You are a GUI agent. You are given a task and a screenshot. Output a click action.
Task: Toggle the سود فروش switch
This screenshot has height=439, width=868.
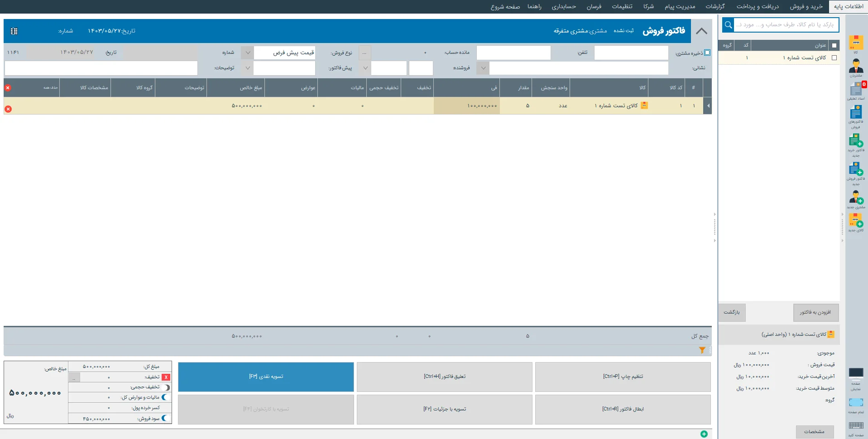click(166, 419)
